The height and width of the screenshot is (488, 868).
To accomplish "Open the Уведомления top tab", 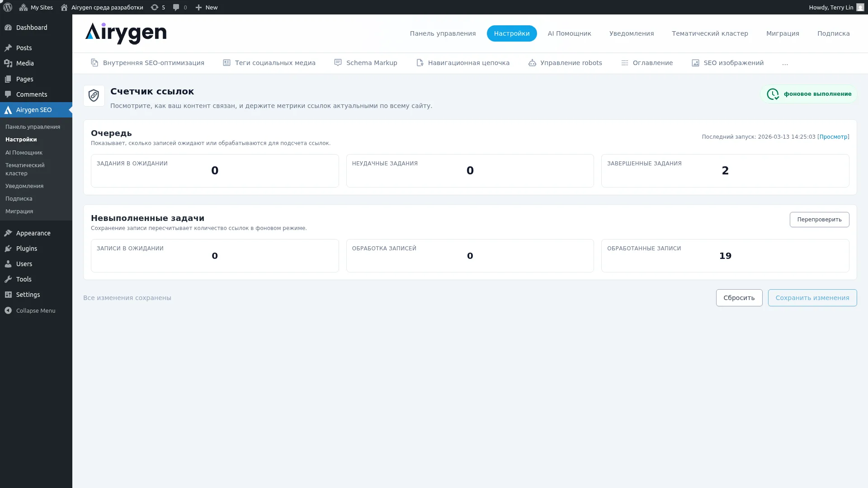I will [x=632, y=33].
